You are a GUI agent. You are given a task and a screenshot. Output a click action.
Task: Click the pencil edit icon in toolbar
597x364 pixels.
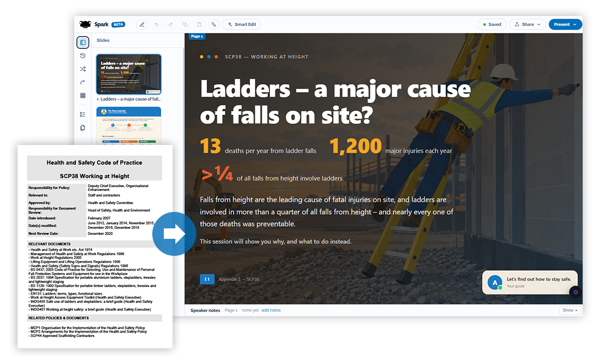(142, 24)
